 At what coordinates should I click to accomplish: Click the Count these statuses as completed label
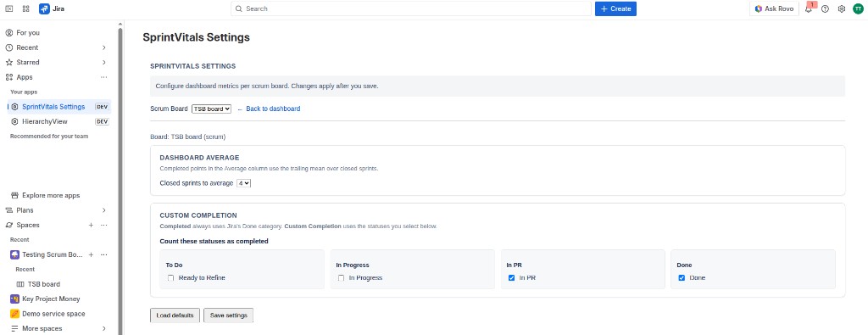[x=214, y=242]
